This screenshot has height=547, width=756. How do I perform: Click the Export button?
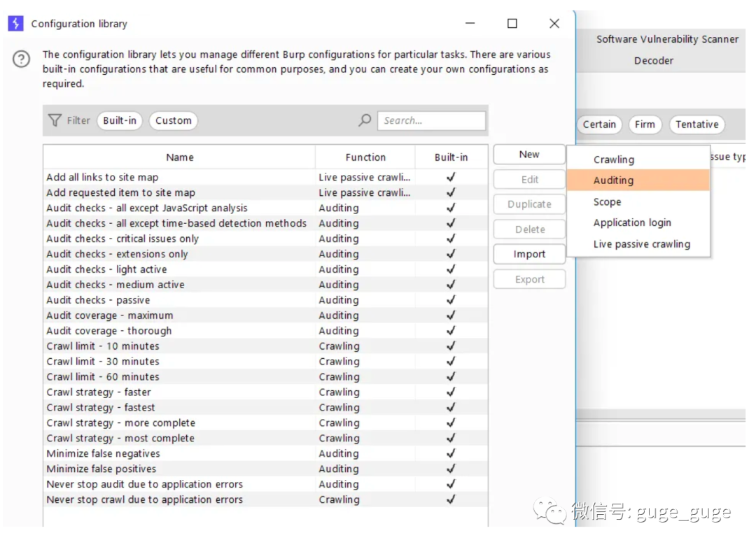click(529, 279)
